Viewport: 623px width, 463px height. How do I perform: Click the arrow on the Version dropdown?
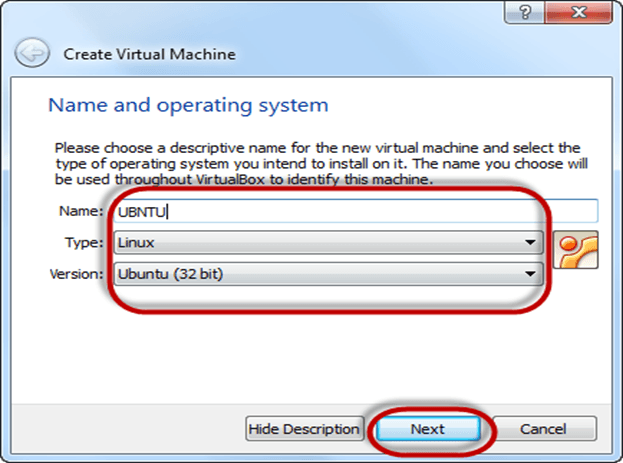527,273
